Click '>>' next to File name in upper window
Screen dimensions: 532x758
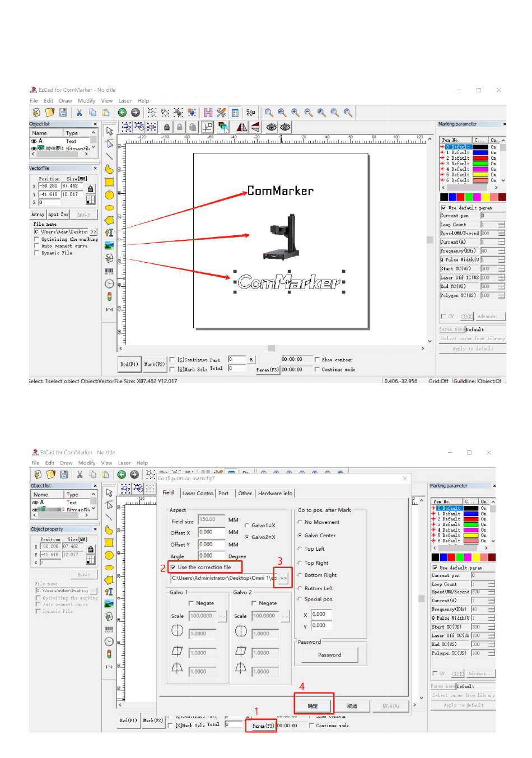[x=94, y=231]
